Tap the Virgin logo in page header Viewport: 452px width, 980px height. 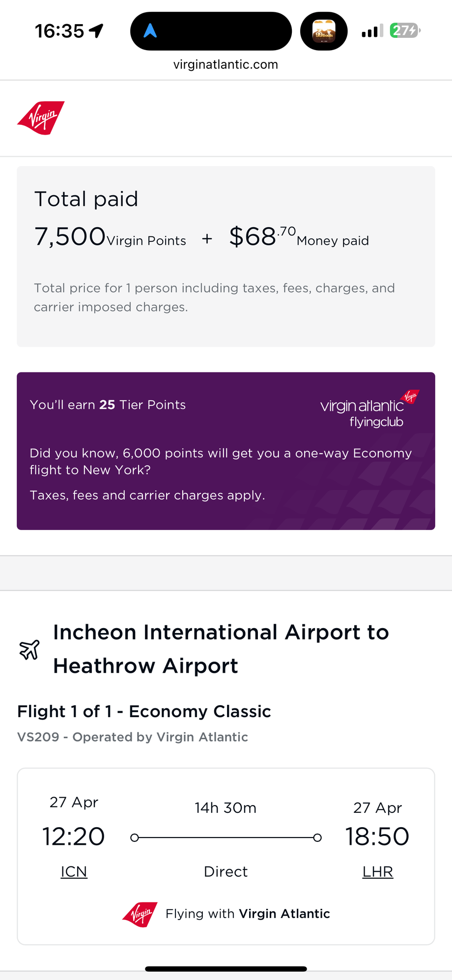point(41,118)
